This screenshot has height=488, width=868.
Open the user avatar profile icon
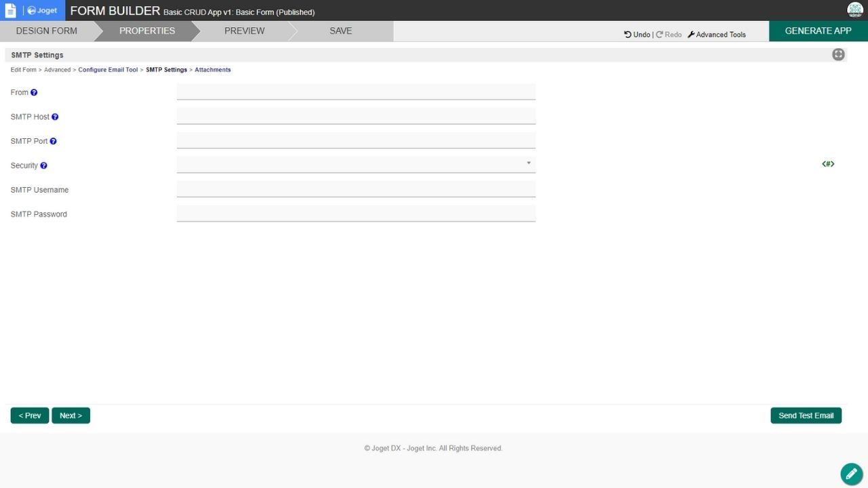click(x=854, y=10)
